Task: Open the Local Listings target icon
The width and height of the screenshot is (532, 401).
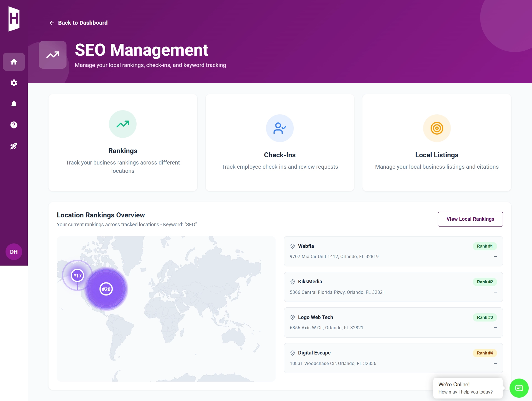Action: pos(436,128)
